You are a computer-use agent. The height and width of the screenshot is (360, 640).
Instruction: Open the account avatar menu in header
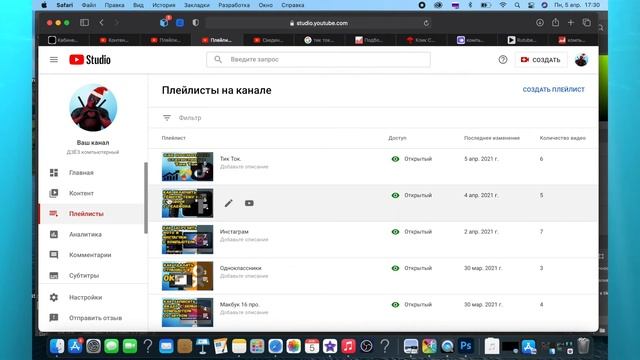(581, 60)
